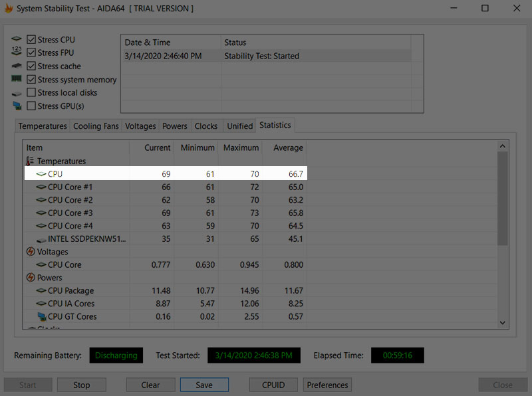Click the chip icon on the CPU IA Cores row
The image size is (532, 396).
point(41,304)
